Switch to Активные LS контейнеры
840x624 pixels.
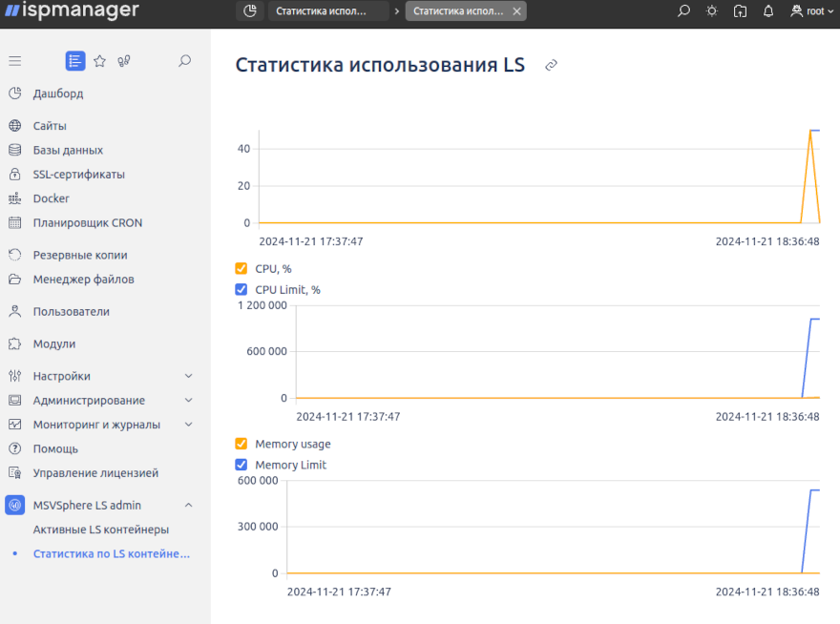point(103,529)
